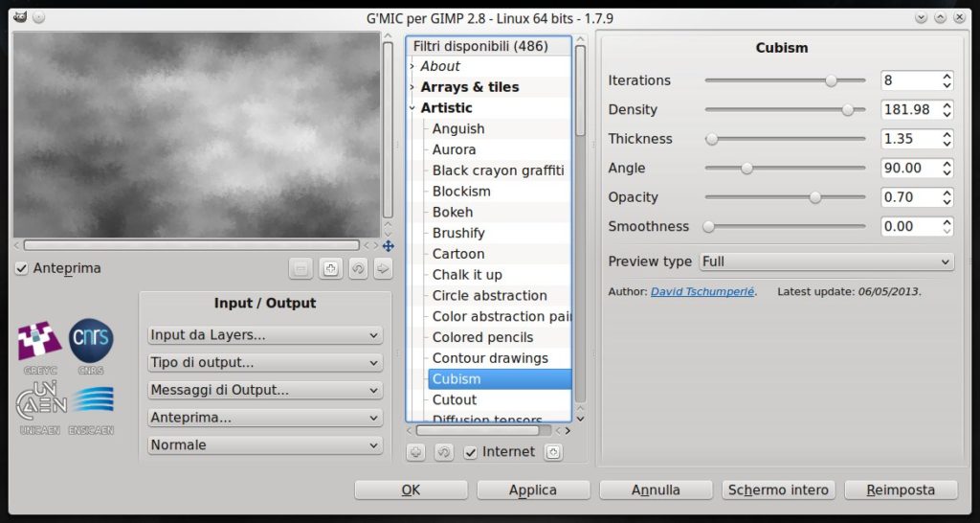
Task: Click the plus icon button left of Internet checkbox
Action: [415, 452]
